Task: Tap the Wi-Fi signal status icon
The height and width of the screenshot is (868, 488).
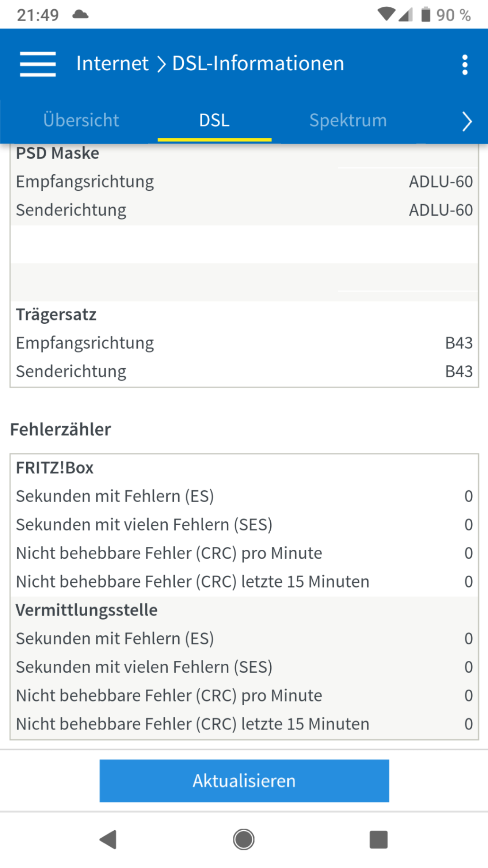Action: (385, 14)
